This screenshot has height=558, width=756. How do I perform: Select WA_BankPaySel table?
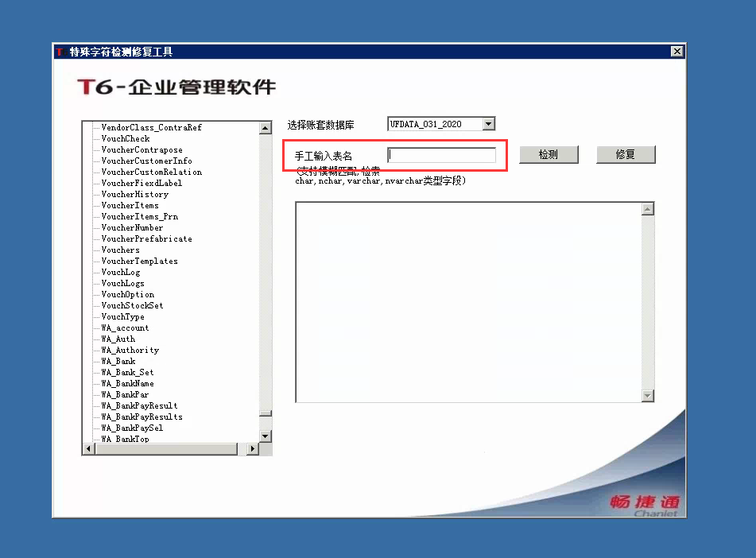coord(132,428)
